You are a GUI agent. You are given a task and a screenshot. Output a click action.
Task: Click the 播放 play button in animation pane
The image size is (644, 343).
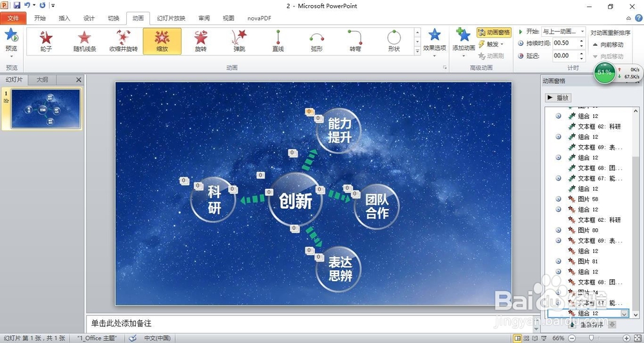558,97
